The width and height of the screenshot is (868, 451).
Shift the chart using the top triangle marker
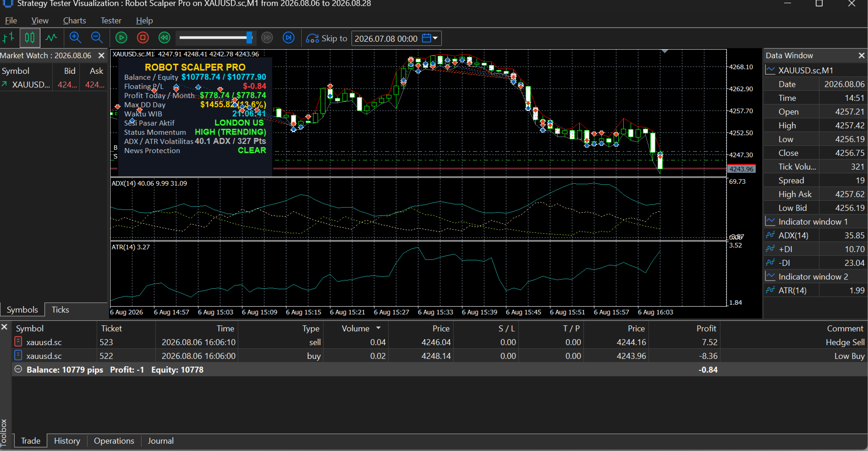665,51
